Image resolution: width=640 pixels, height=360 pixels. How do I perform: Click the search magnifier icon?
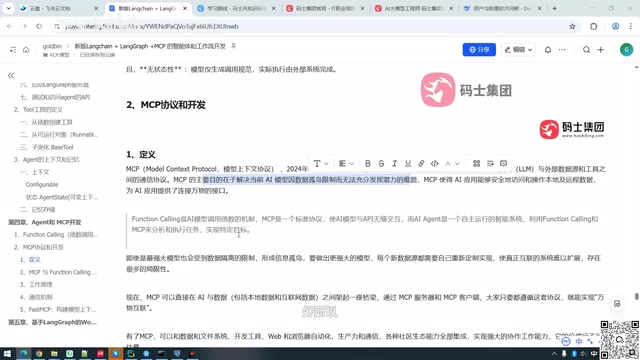click(x=587, y=50)
